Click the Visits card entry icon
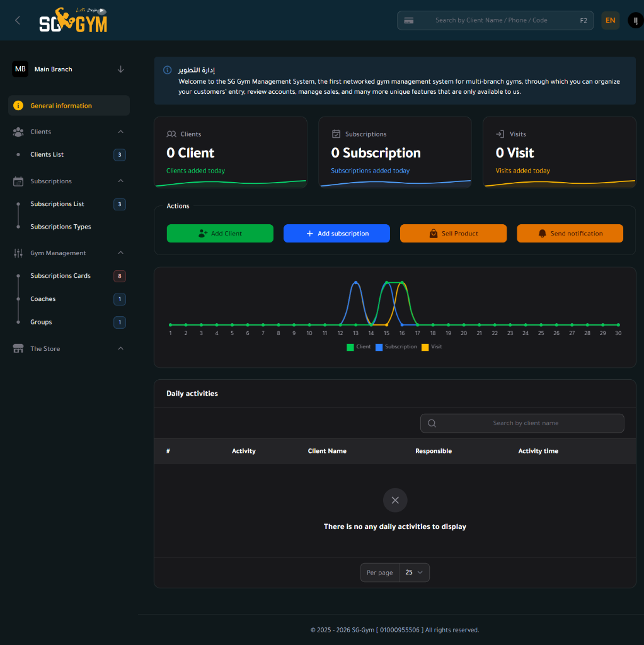This screenshot has width=644, height=645. pos(500,134)
